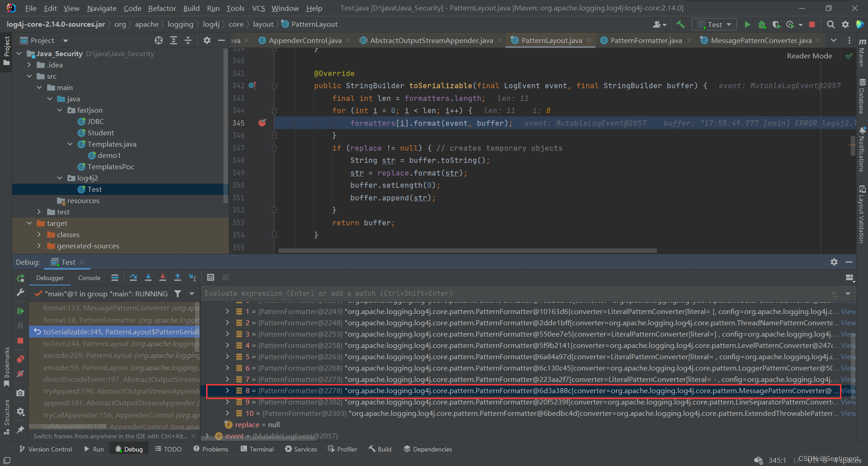Click the Evaluate expression input field

point(515,293)
